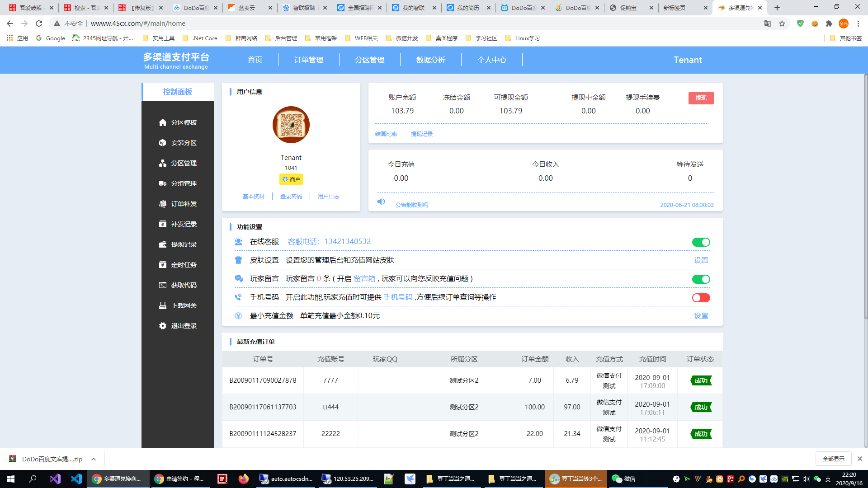This screenshot has height=488, width=868.
Task: Open the 登录密码 link
Action: tap(291, 197)
